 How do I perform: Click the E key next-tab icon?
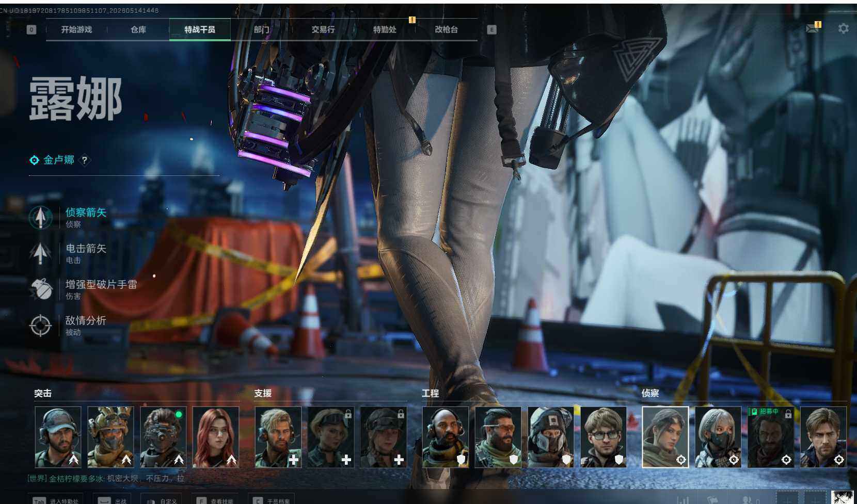[491, 30]
